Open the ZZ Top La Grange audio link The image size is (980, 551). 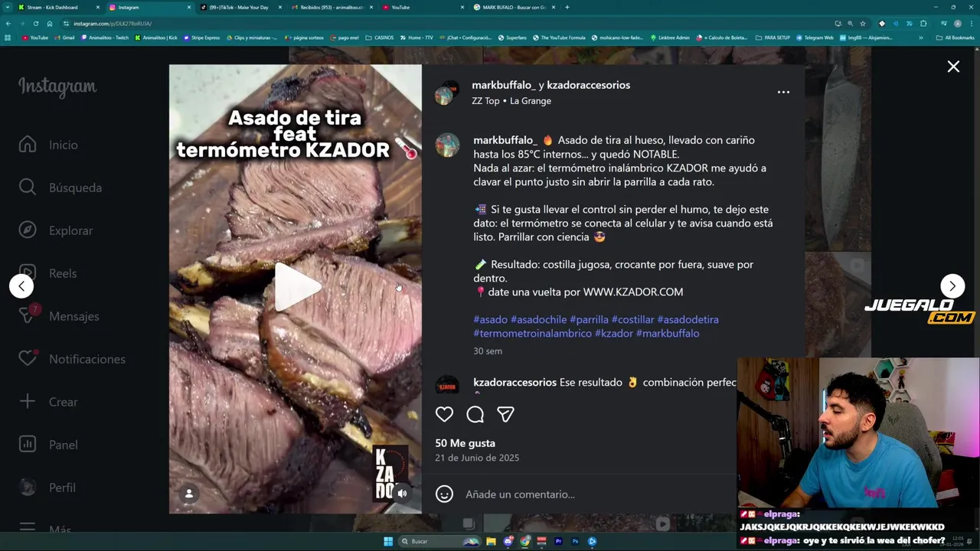[x=511, y=100]
